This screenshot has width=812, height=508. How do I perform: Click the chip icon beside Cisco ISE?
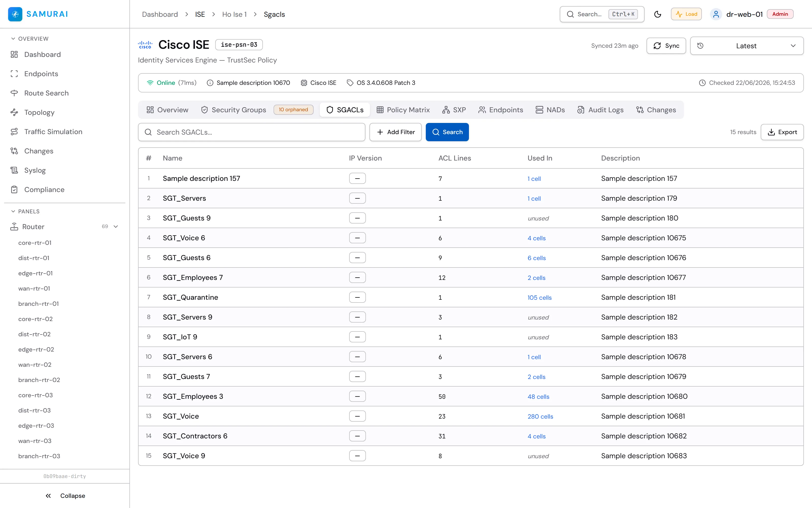click(304, 83)
